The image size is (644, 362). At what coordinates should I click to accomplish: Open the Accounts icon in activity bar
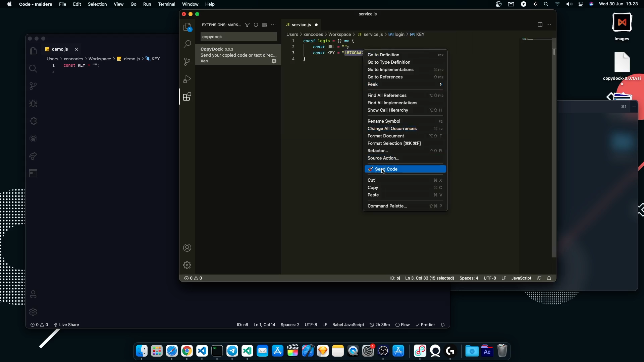187,248
